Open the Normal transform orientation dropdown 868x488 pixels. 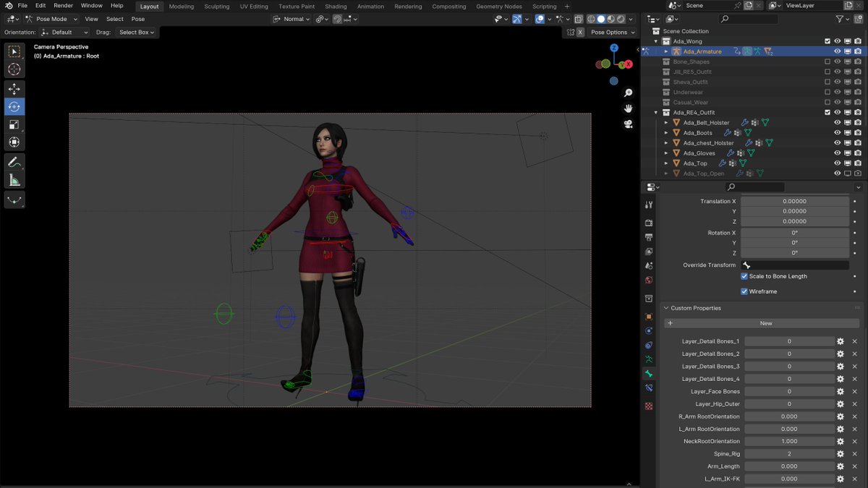tap(292, 19)
